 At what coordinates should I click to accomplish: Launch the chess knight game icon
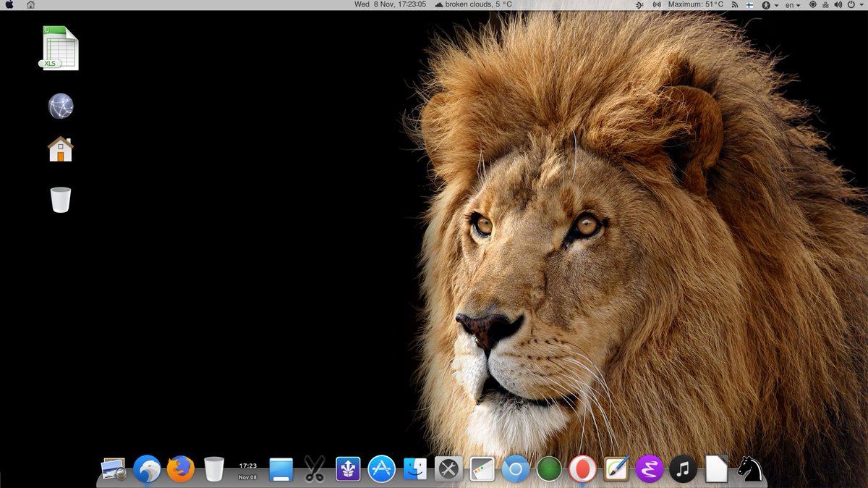coord(750,469)
